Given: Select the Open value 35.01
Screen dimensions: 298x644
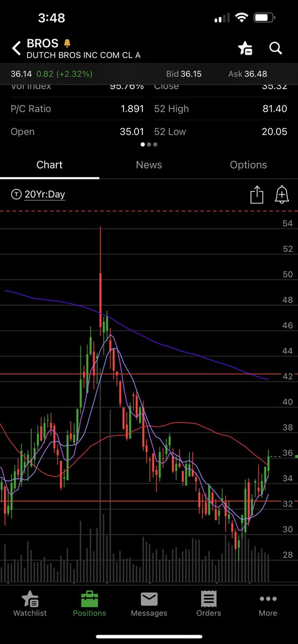Looking at the screenshot, I should click(x=132, y=131).
